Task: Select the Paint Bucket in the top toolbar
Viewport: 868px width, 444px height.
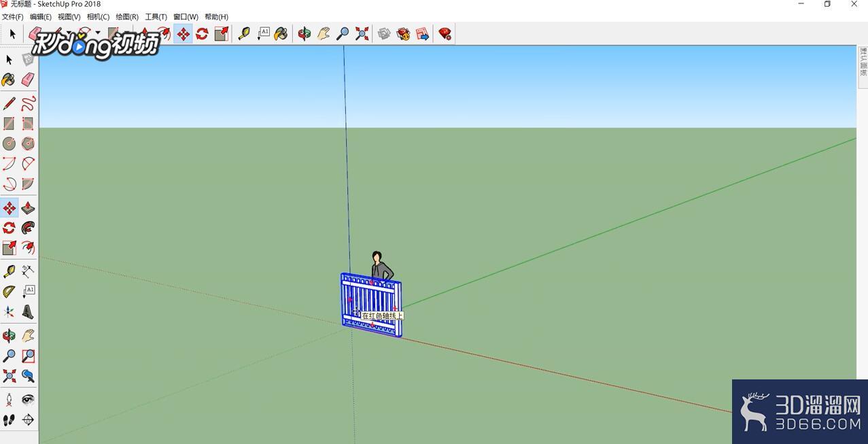Action: [x=281, y=33]
